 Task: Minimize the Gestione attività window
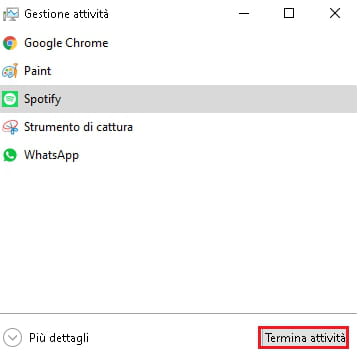(244, 14)
